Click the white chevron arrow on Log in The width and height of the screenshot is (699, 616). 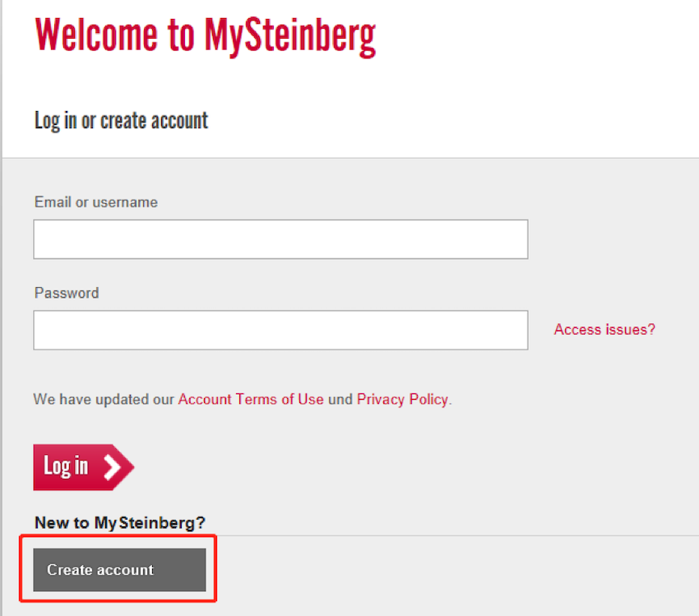coord(113,467)
